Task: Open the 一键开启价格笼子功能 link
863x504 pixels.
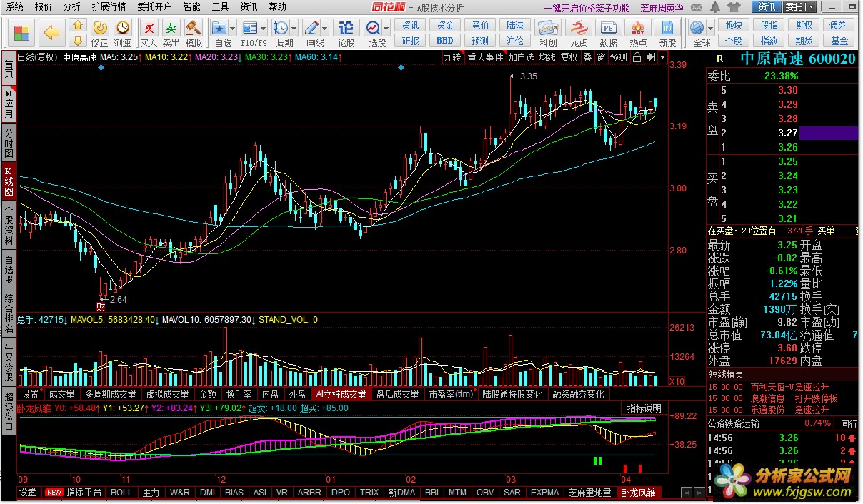Action: click(x=588, y=8)
